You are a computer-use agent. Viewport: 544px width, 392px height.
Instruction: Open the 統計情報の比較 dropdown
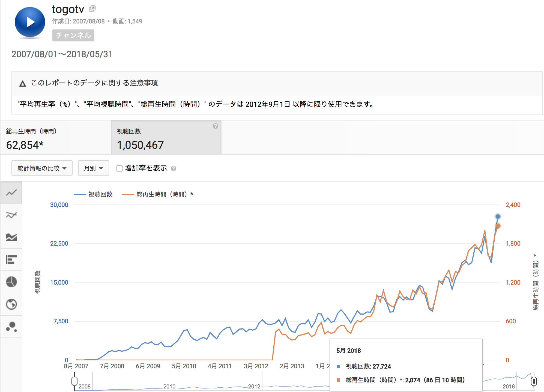[42, 168]
